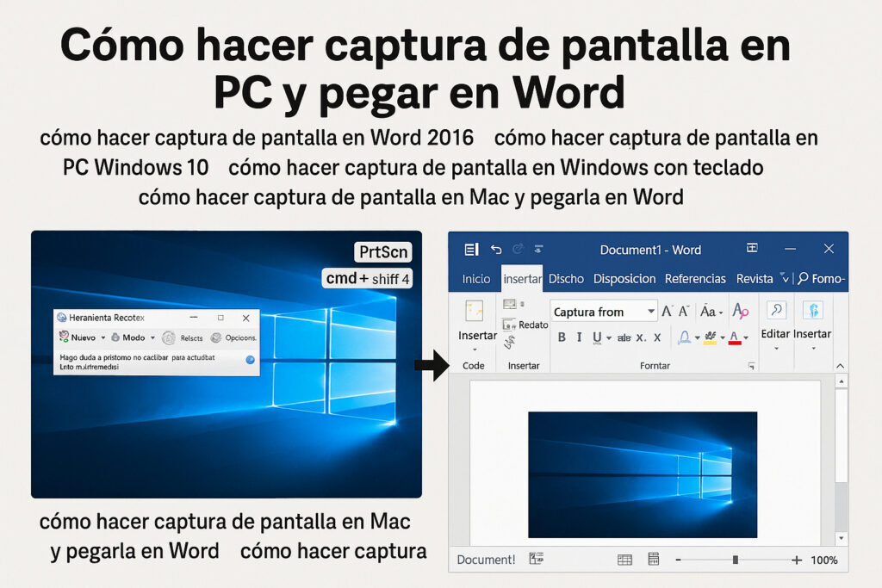Switch to the Inicio tab
This screenshot has height=588, width=882.
475,279
